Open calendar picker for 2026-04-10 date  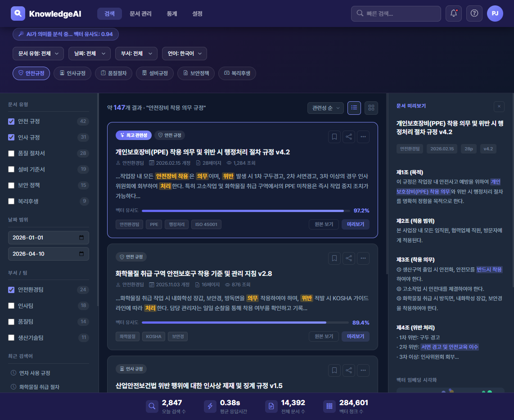pos(81,254)
